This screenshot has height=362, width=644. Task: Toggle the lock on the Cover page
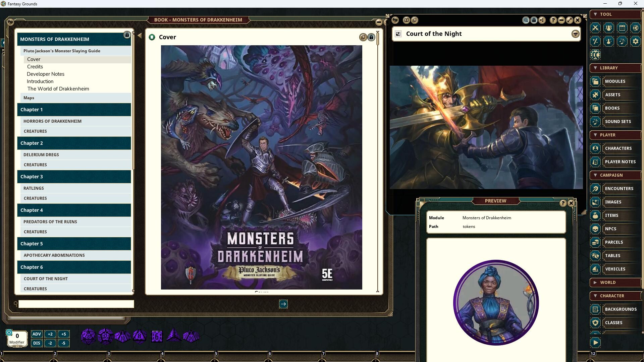371,37
